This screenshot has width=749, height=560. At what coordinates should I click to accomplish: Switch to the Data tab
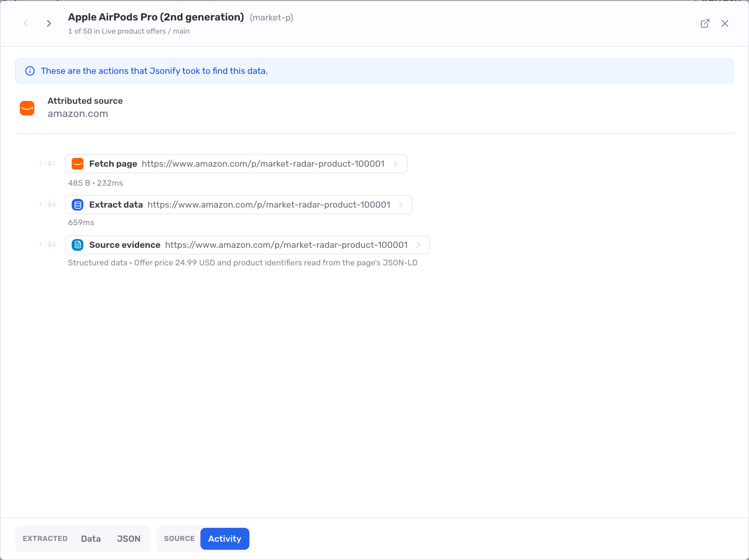coord(91,539)
